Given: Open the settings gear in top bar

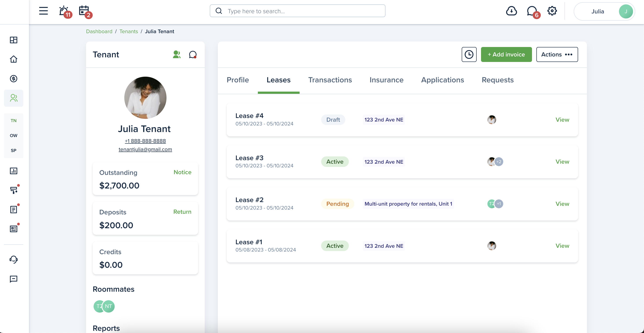Looking at the screenshot, I should pyautogui.click(x=552, y=11).
